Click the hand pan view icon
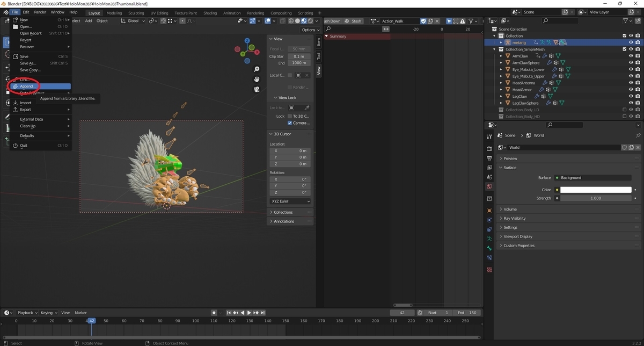Image resolution: width=644 pixels, height=346 pixels. (x=257, y=79)
